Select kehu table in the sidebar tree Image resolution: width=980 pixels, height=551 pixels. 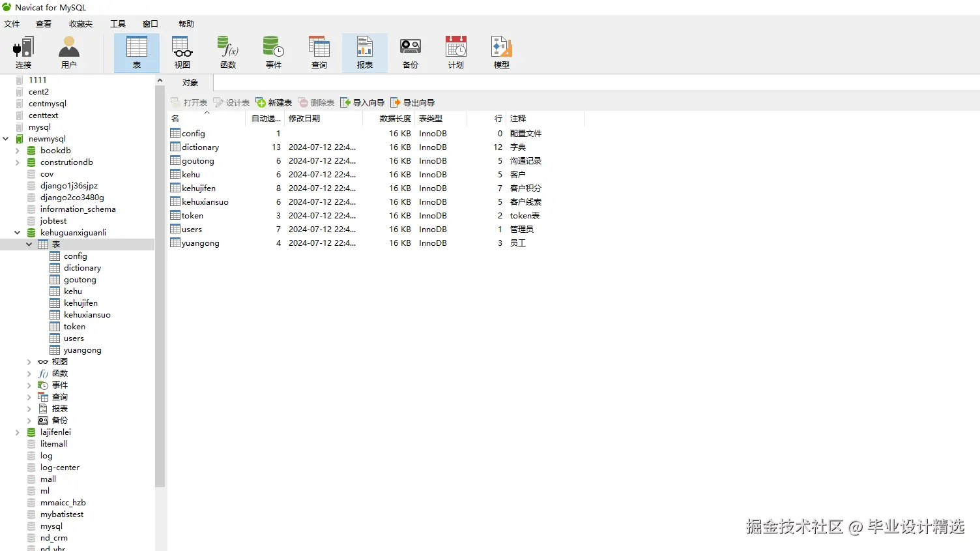click(72, 291)
